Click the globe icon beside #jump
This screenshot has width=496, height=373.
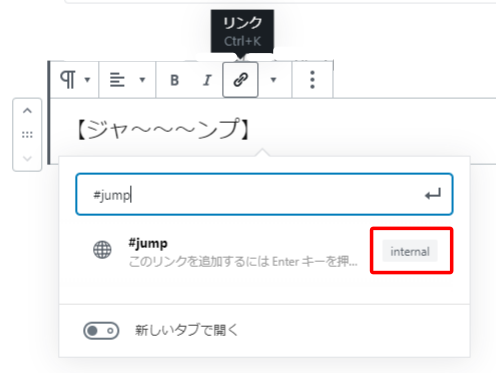pyautogui.click(x=102, y=250)
